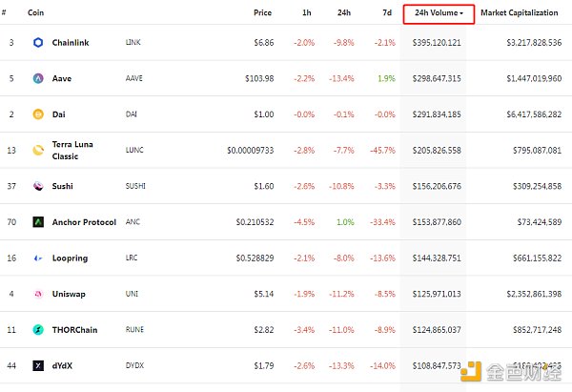The width and height of the screenshot is (572, 392).
Task: Click the Chainlink coin logo icon
Action: pos(38,44)
